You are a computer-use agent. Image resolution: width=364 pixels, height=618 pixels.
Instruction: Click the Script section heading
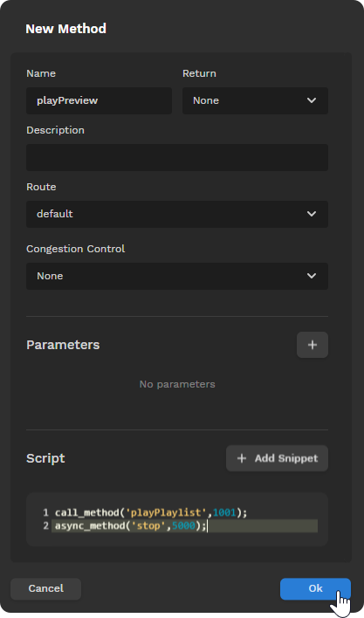[x=45, y=458]
